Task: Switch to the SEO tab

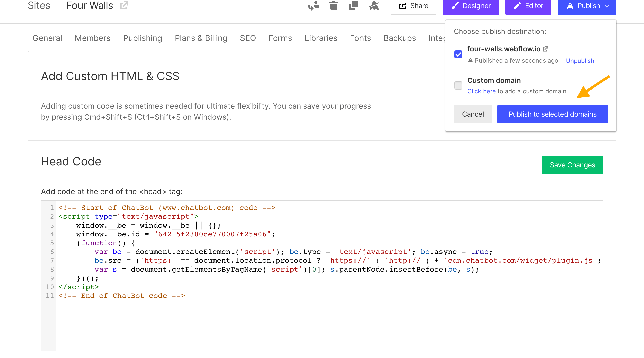Action: click(248, 38)
